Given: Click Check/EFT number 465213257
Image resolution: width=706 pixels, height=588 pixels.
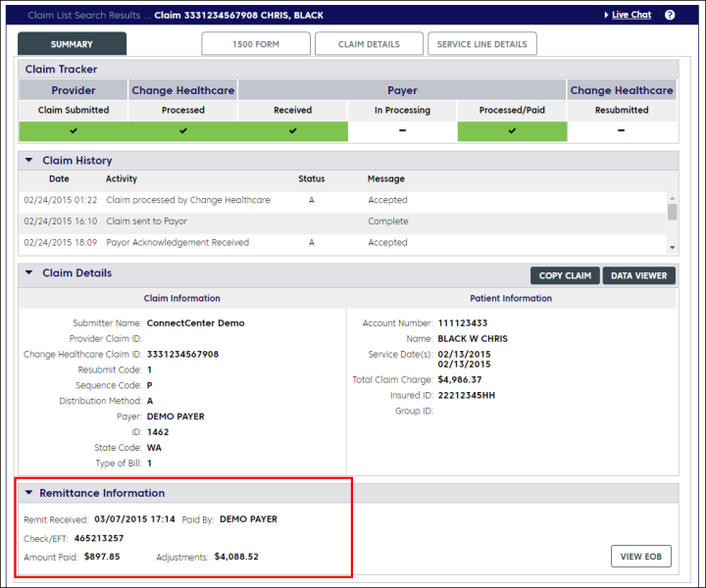Looking at the screenshot, I should (x=99, y=538).
